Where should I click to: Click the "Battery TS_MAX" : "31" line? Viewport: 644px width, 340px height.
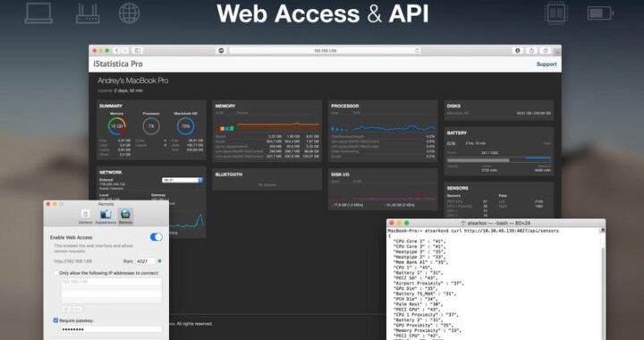pyautogui.click(x=425, y=294)
